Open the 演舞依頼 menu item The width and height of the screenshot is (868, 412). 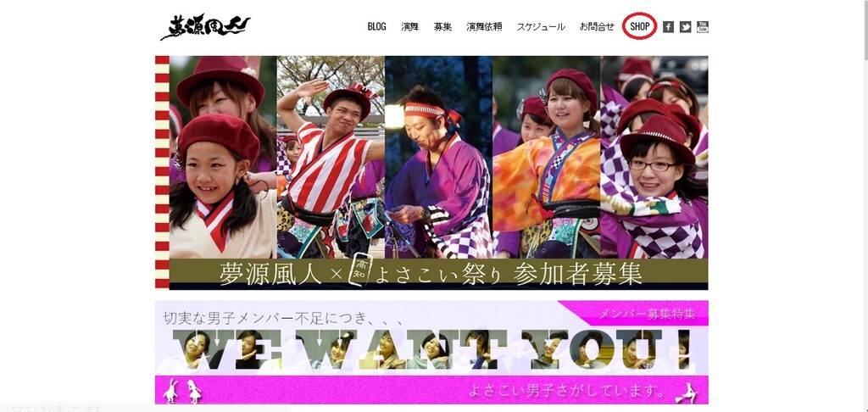(x=484, y=26)
